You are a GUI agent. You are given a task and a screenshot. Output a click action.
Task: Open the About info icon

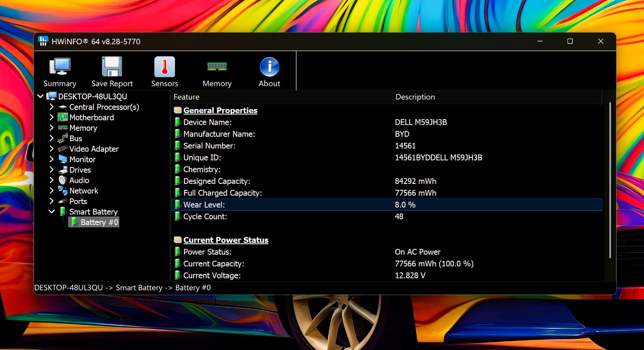pyautogui.click(x=269, y=67)
